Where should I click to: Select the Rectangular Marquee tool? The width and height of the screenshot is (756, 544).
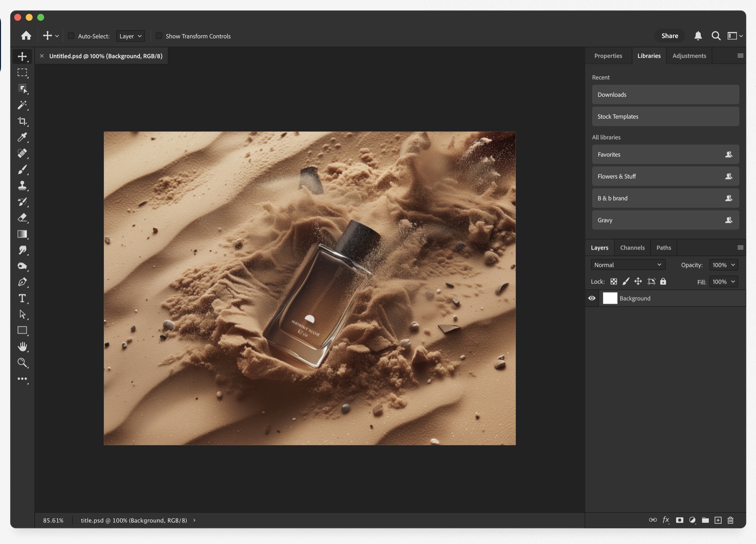(22, 72)
